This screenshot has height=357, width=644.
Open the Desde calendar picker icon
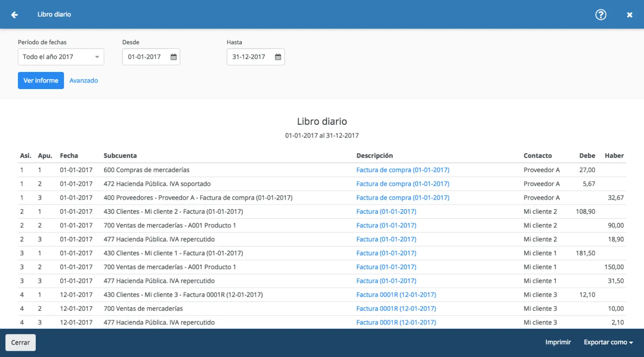coord(173,57)
